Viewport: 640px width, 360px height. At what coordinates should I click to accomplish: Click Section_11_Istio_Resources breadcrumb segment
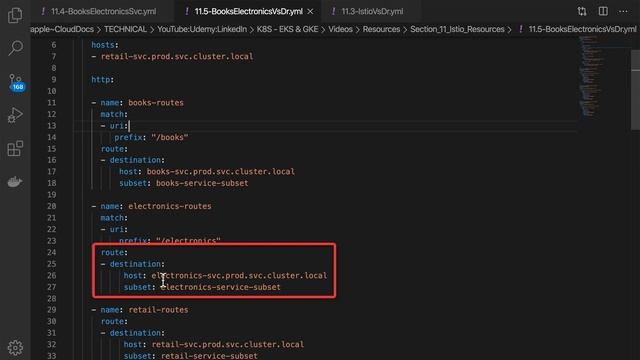pos(457,29)
